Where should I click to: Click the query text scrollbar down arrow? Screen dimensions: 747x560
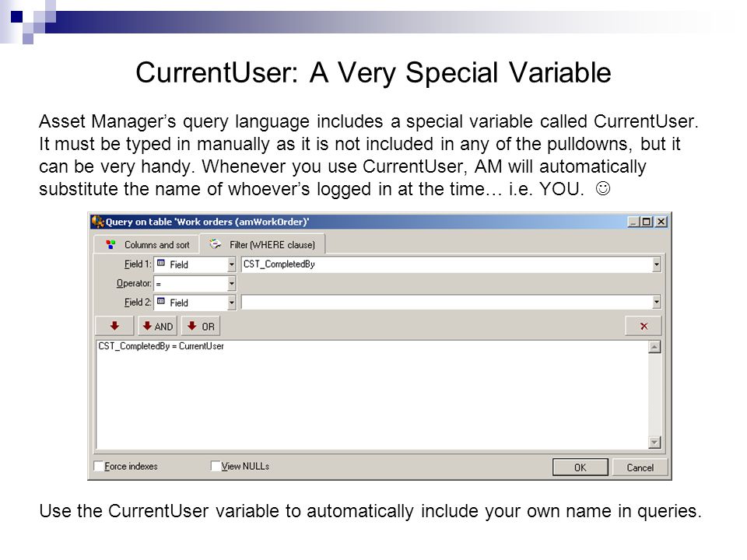pos(655,443)
